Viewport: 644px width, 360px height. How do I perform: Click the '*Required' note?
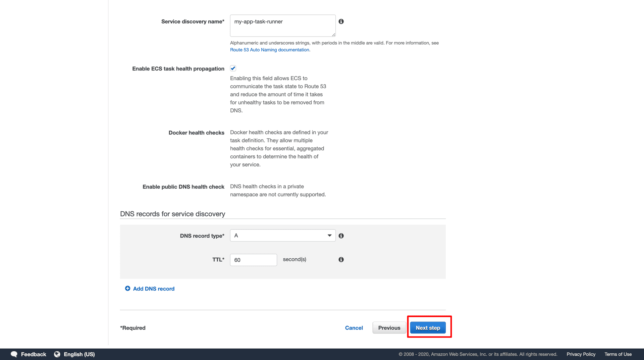(x=133, y=328)
